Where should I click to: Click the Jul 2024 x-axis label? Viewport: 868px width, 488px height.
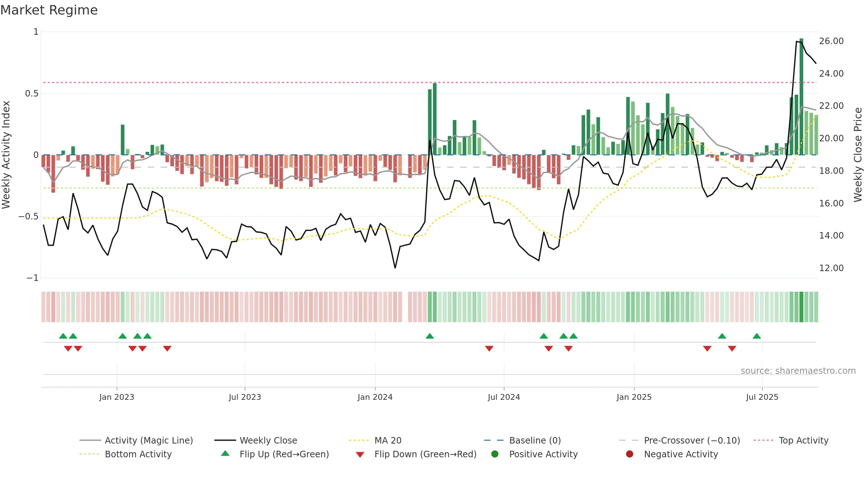point(504,397)
